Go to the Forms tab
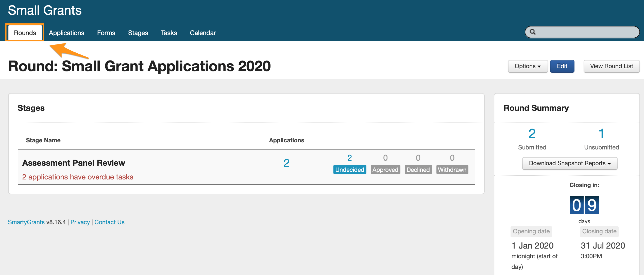644x275 pixels. click(106, 33)
